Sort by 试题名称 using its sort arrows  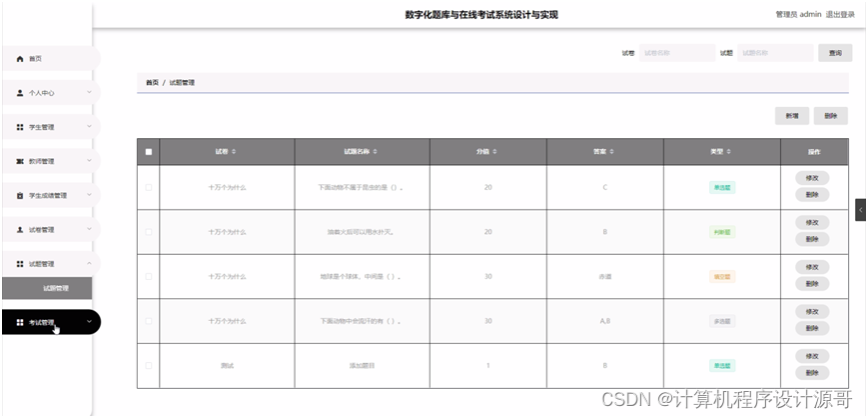376,152
